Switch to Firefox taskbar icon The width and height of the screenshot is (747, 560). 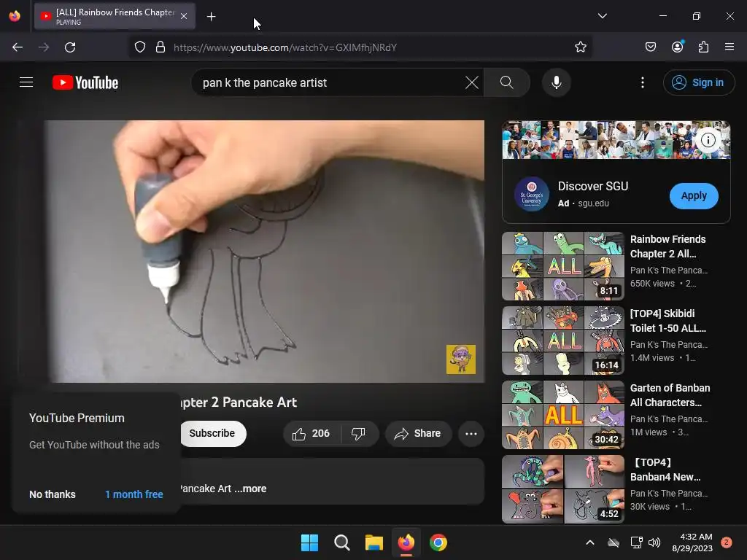coord(406,542)
